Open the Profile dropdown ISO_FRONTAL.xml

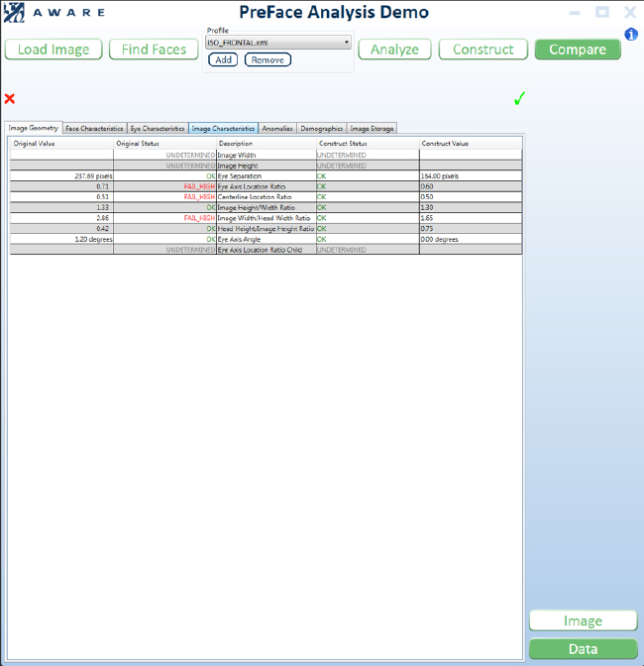(278, 43)
